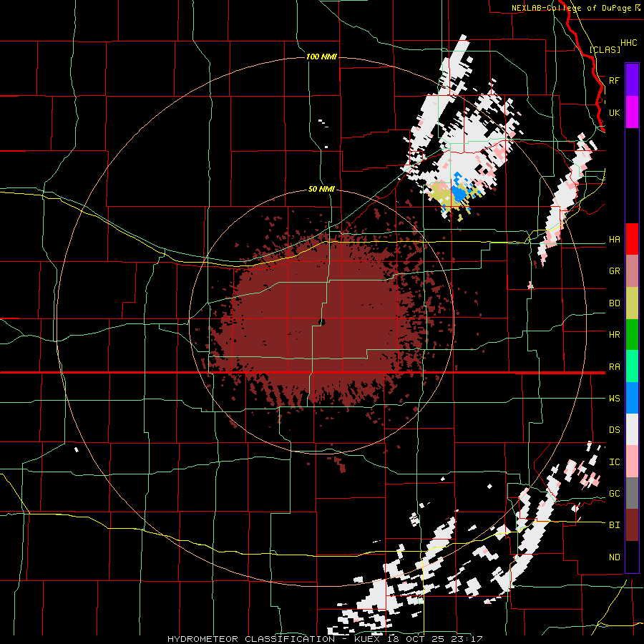Click the GR legend label
This screenshot has height=644, width=644.
(614, 271)
